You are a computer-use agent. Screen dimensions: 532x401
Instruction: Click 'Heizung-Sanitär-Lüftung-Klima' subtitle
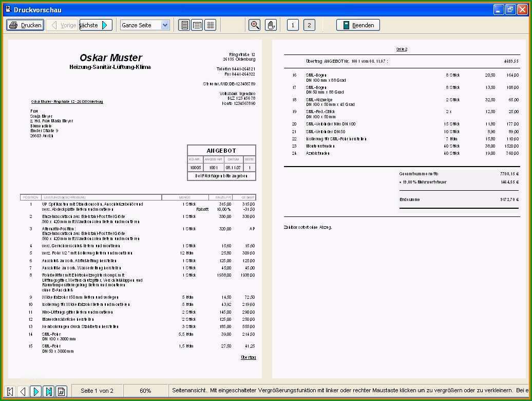tap(110, 67)
